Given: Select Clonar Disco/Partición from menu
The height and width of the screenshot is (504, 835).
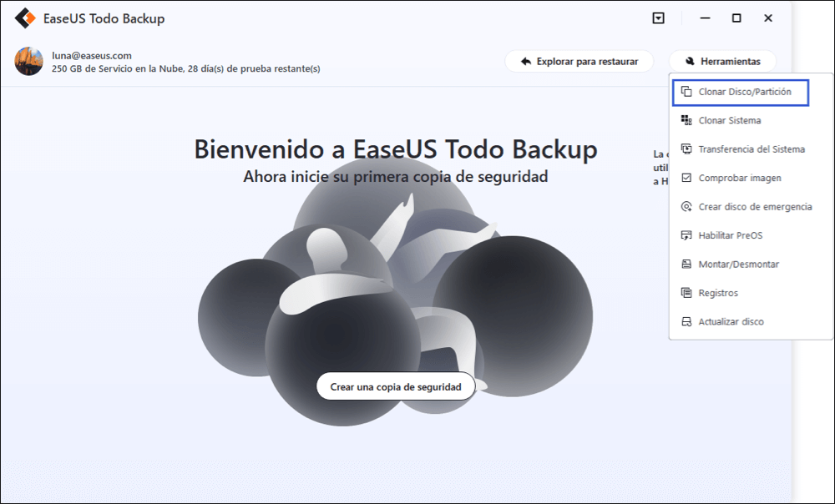Looking at the screenshot, I should click(x=741, y=92).
